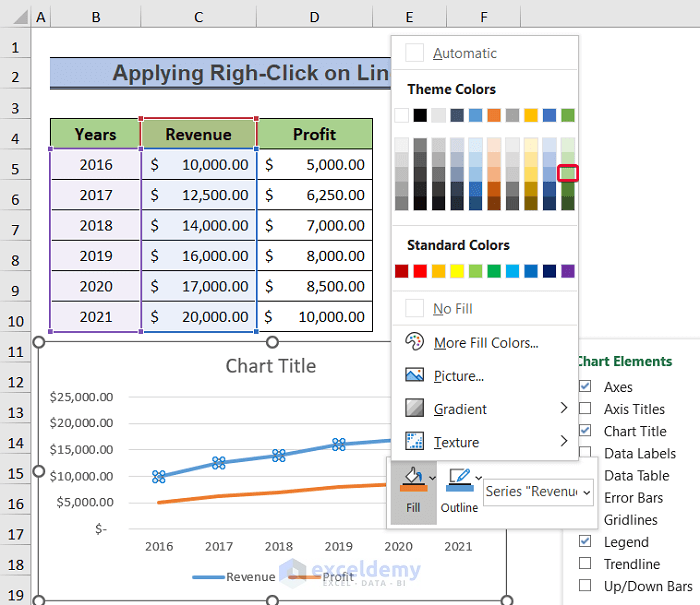Pick the light green standard color
The height and width of the screenshot is (605, 700).
[475, 271]
